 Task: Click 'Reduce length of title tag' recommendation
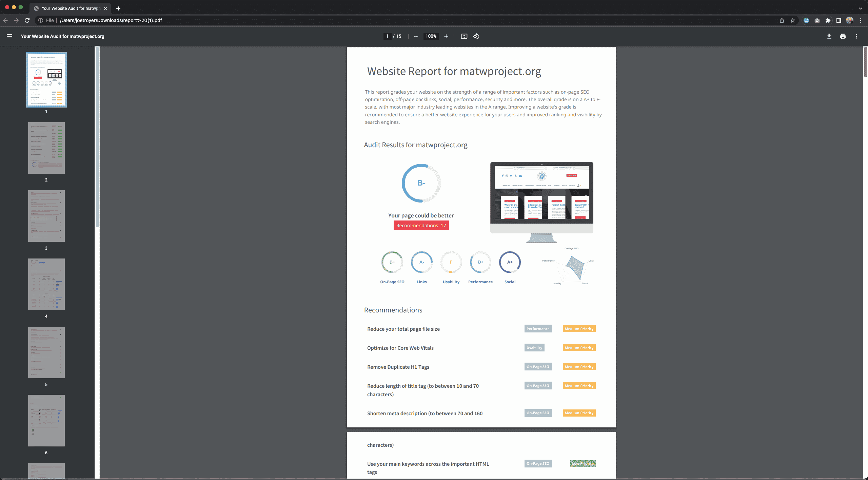423,390
